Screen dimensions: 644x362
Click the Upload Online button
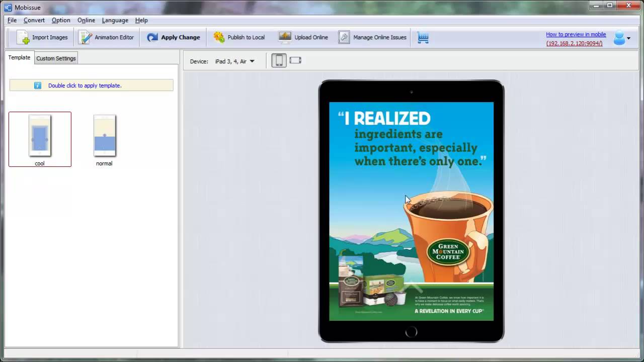[x=303, y=37]
